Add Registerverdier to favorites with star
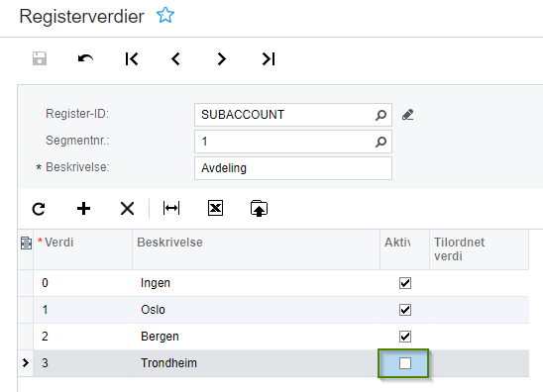 [x=165, y=16]
